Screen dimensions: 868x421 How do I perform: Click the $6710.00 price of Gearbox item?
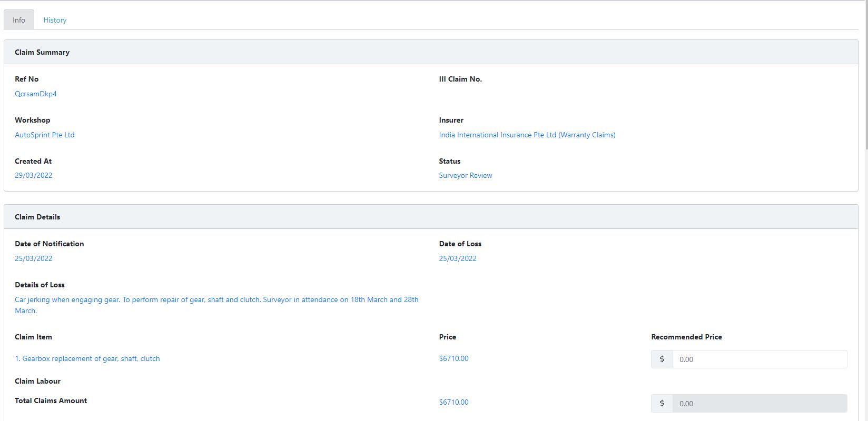[x=453, y=358]
